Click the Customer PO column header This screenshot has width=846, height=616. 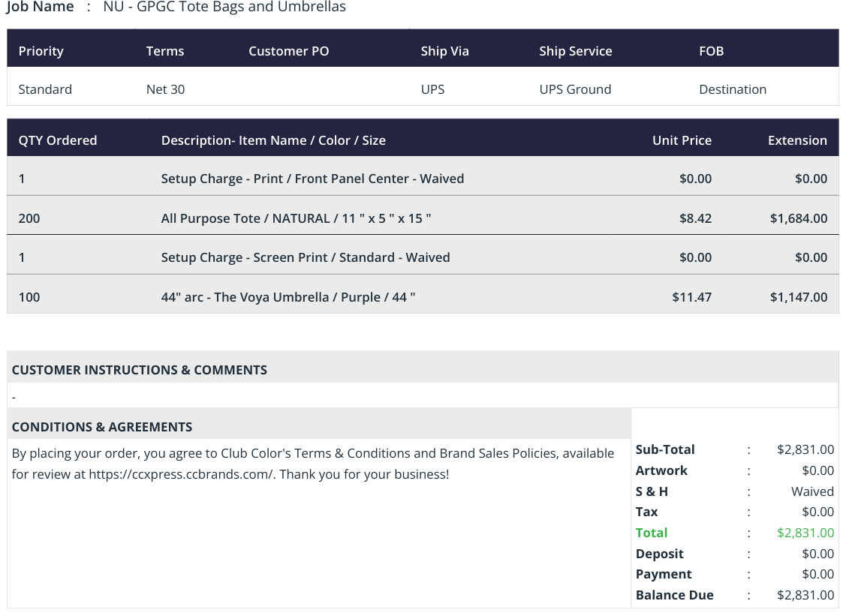click(x=289, y=51)
